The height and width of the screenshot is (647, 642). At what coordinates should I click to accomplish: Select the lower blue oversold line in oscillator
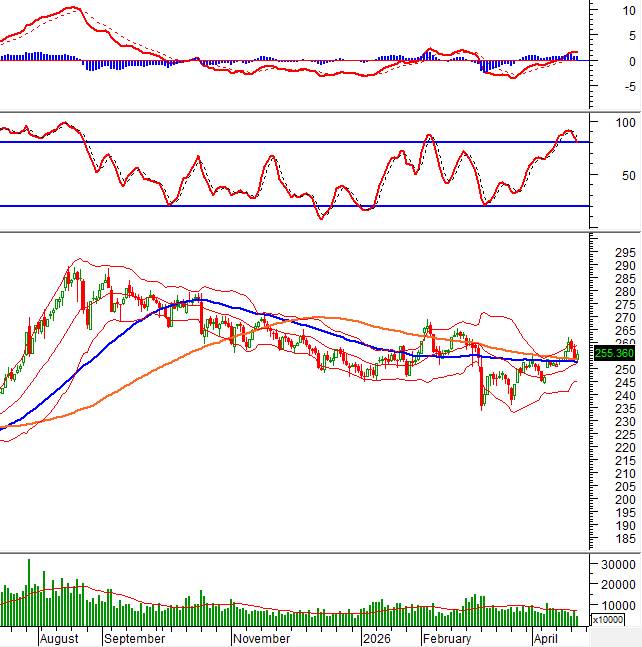(x=290, y=206)
